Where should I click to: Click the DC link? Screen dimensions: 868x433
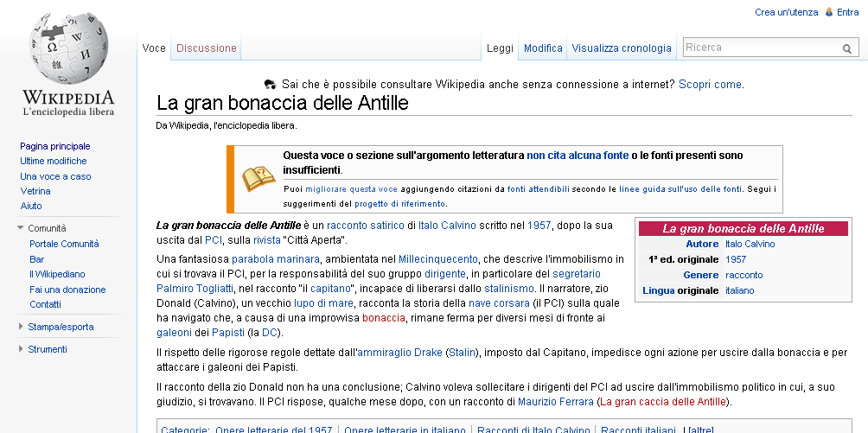tap(269, 333)
